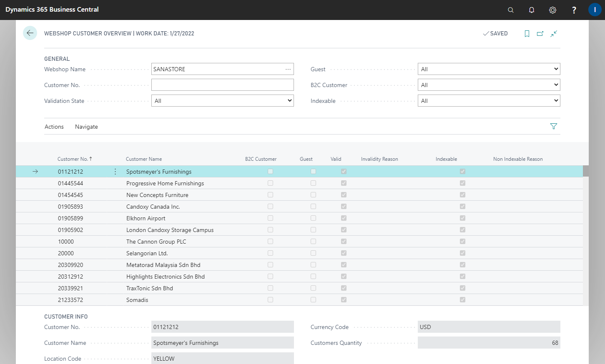The image size is (605, 364).
Task: Select customer number 20000
Action: pyautogui.click(x=66, y=253)
